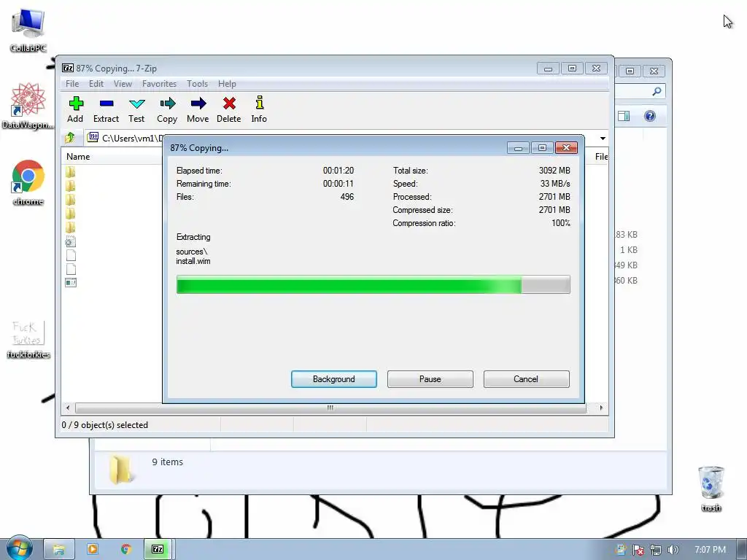The height and width of the screenshot is (560, 747).
Task: Open the Favorites menu
Action: pyautogui.click(x=160, y=83)
